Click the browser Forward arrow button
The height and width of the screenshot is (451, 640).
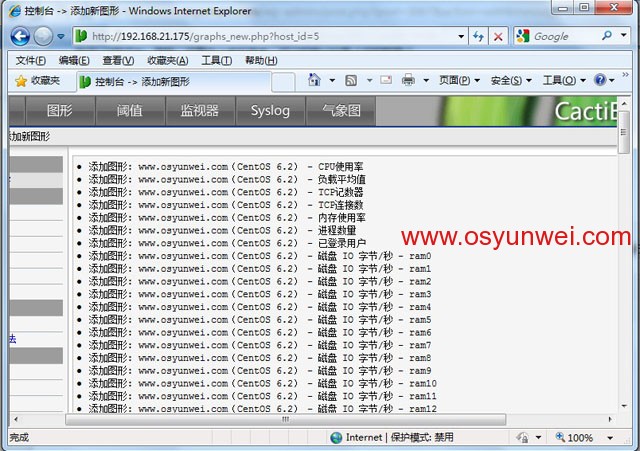pyautogui.click(x=43, y=36)
